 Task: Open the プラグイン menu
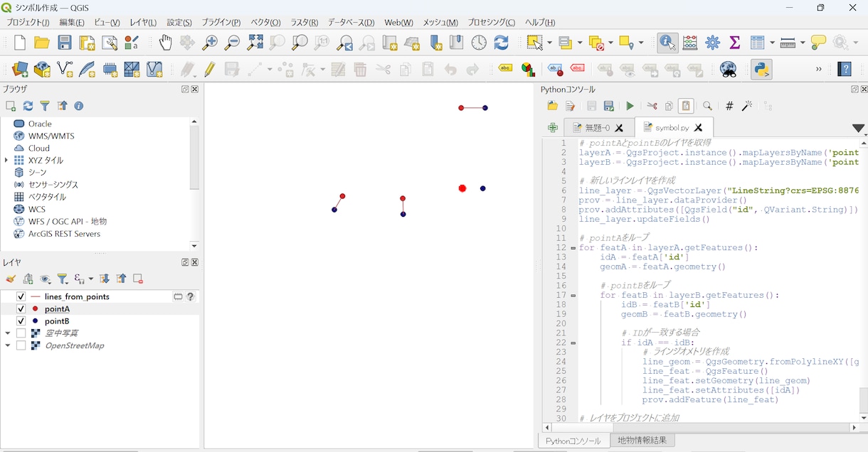221,22
